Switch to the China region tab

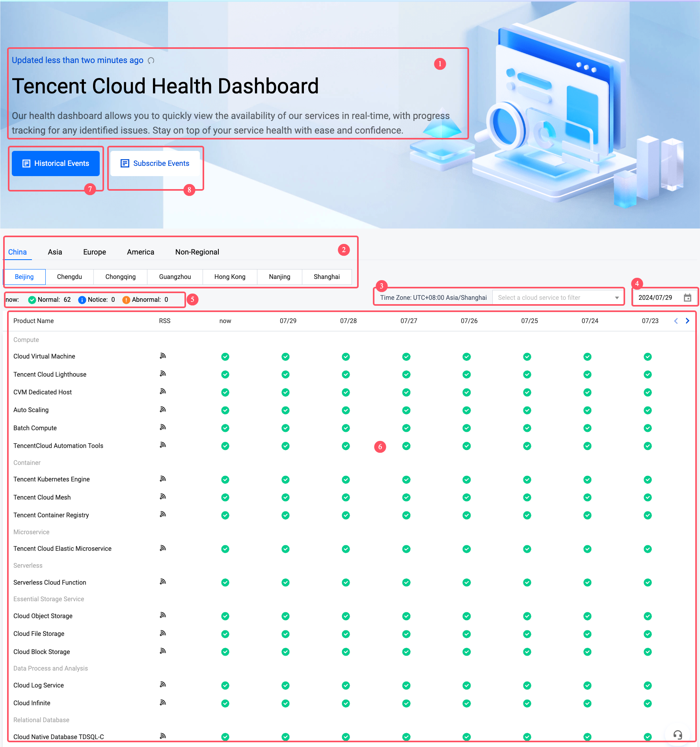click(17, 252)
